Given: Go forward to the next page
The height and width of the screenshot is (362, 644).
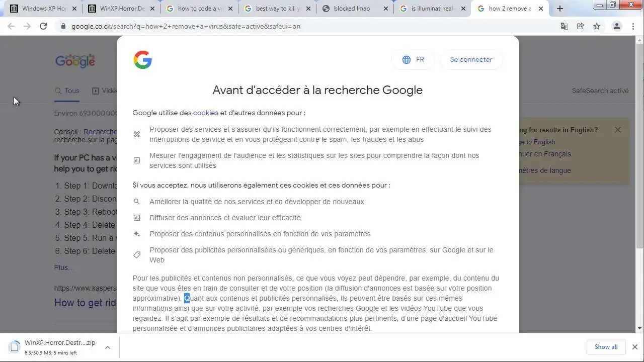Looking at the screenshot, I should tap(27, 26).
